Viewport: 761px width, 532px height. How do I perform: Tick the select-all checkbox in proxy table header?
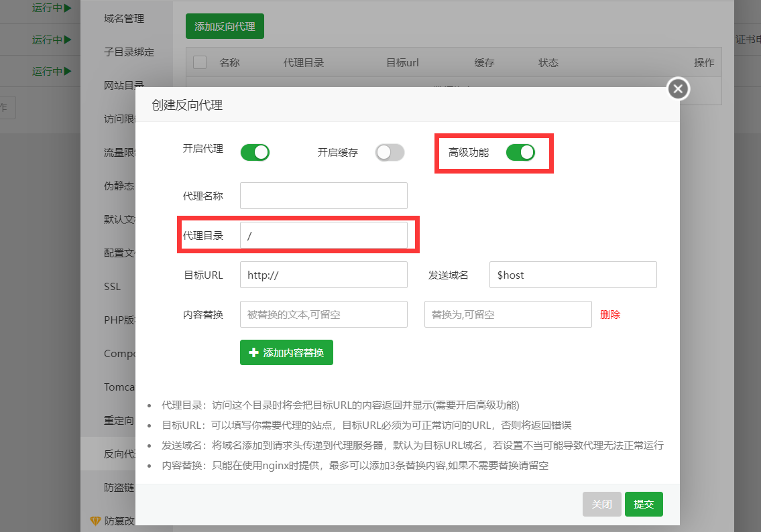coord(200,62)
